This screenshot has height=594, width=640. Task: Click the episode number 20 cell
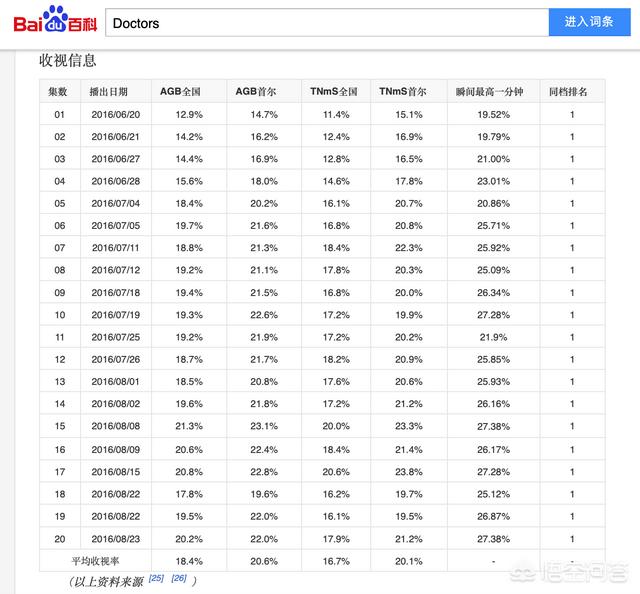(x=60, y=539)
